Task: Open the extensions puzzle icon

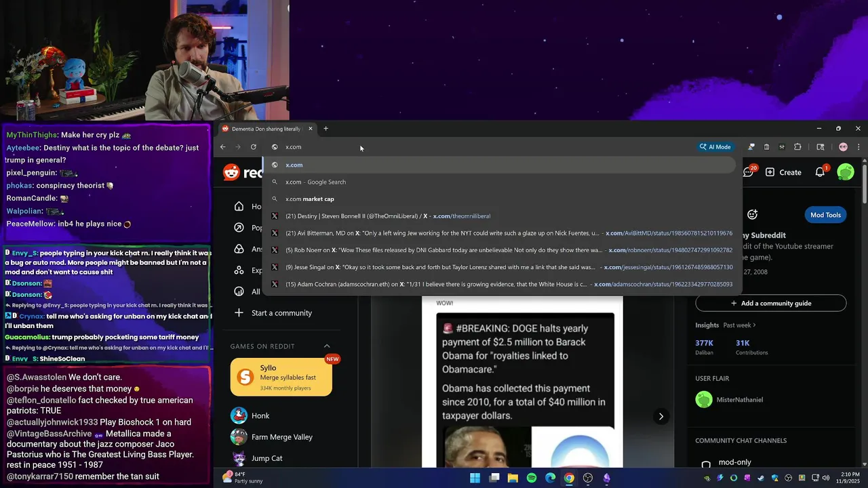Action: tap(797, 147)
